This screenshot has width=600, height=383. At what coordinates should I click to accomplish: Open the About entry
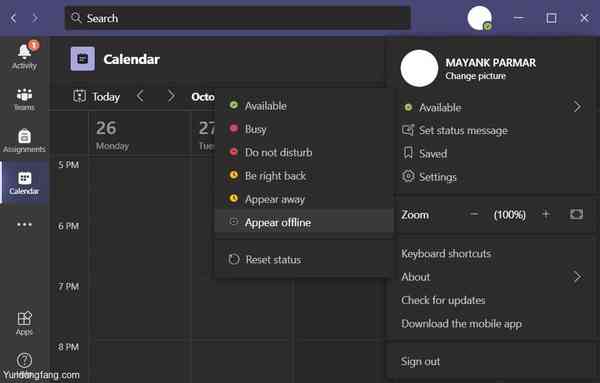416,277
